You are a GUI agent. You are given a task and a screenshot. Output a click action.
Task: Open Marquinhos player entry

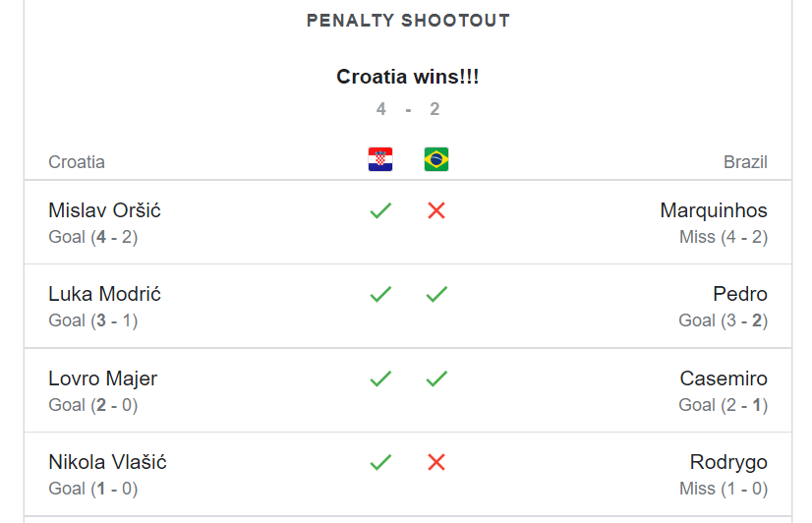click(x=714, y=210)
